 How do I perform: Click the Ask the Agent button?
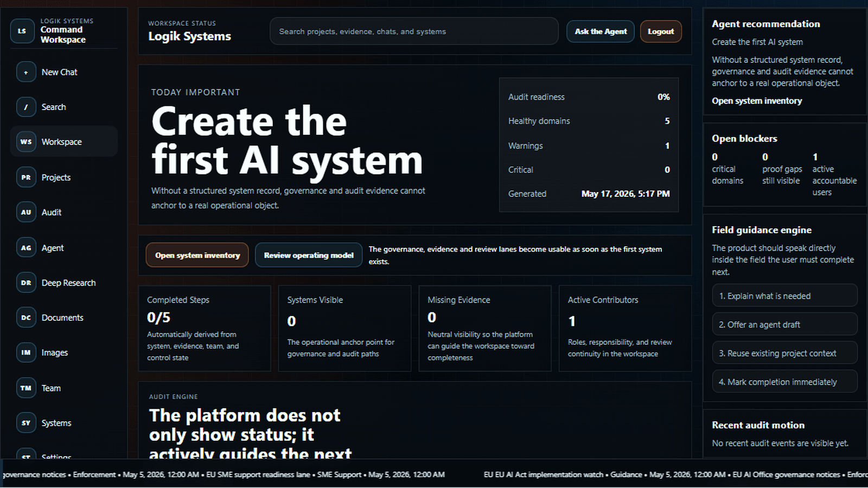(x=601, y=31)
